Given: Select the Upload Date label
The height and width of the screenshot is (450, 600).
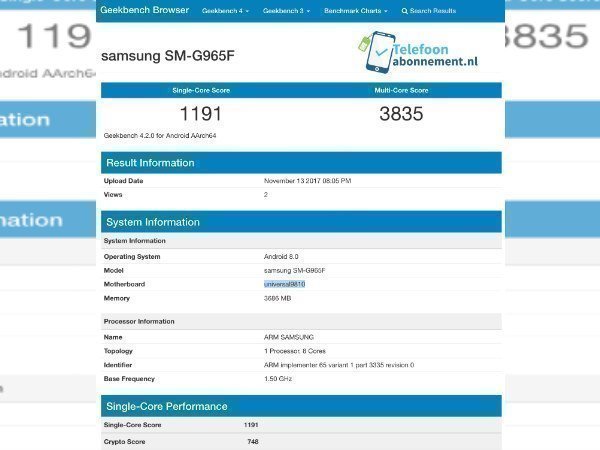Looking at the screenshot, I should (123, 181).
